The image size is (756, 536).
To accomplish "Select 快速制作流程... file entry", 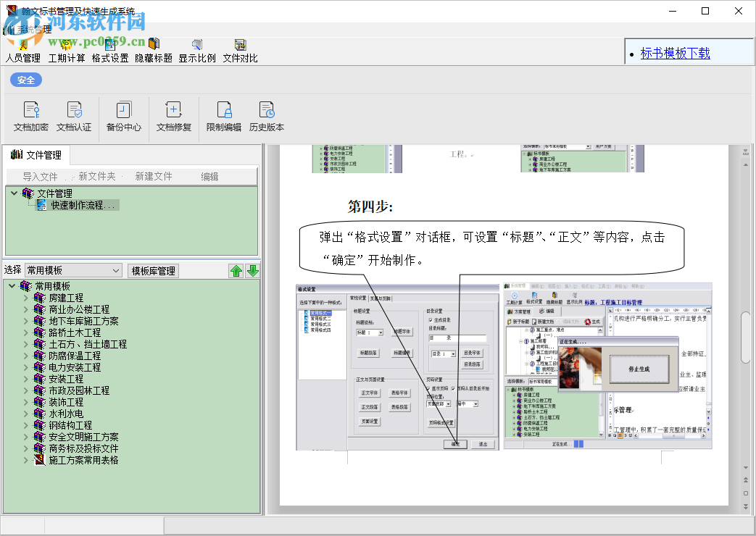I will pyautogui.click(x=83, y=205).
